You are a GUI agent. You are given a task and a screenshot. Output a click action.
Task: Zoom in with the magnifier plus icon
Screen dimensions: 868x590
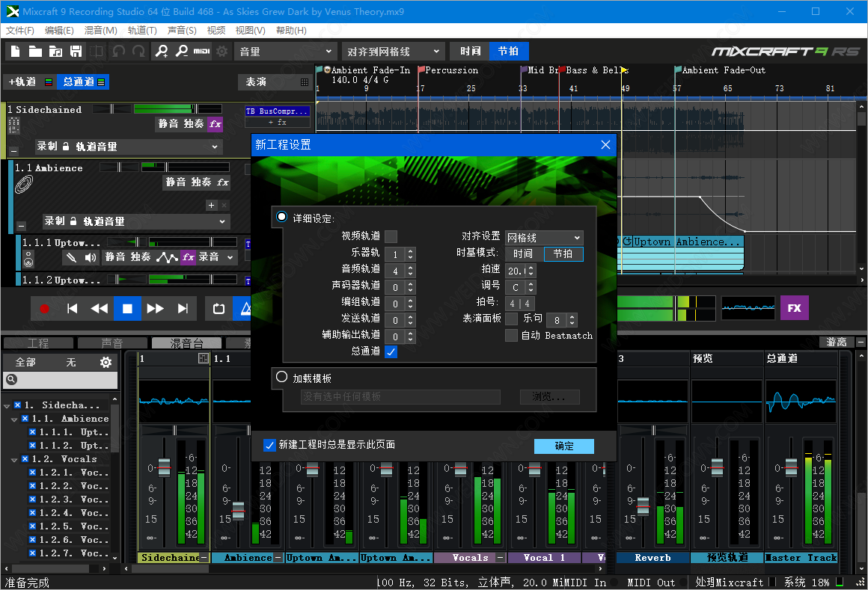[162, 52]
